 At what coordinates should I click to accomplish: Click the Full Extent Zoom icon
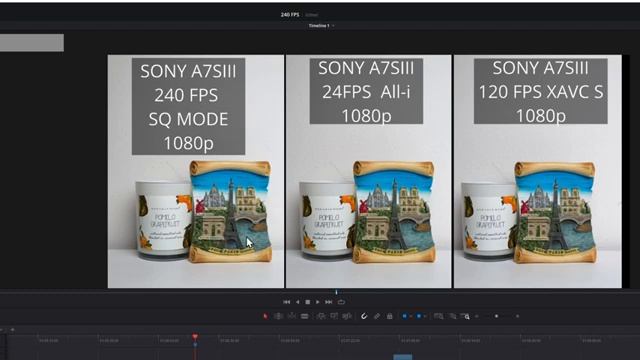coord(438,316)
